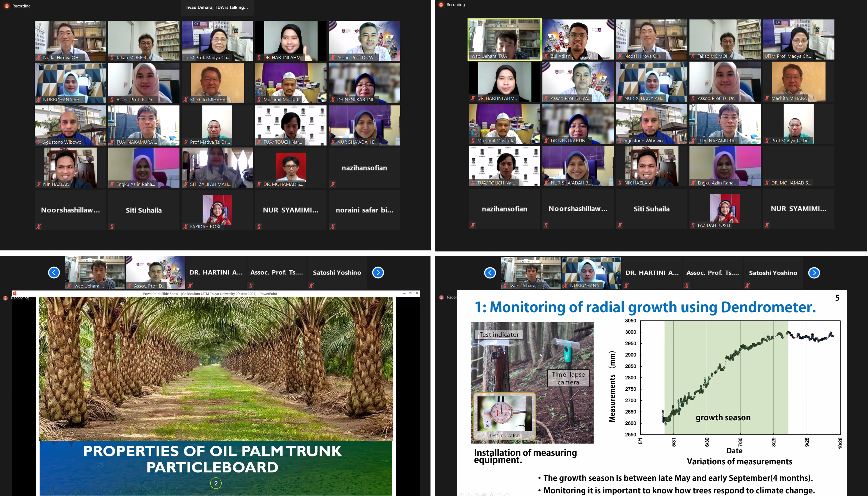The image size is (868, 496).
Task: Click the PowerPoint icon in slide show title bar
Action: pyautogui.click(x=15, y=293)
